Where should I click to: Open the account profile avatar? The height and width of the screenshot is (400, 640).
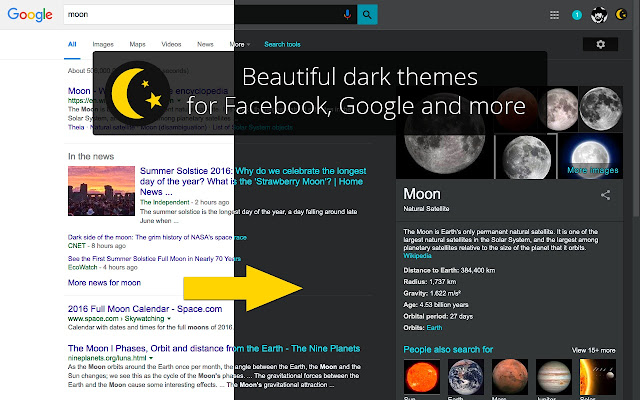tap(599, 15)
